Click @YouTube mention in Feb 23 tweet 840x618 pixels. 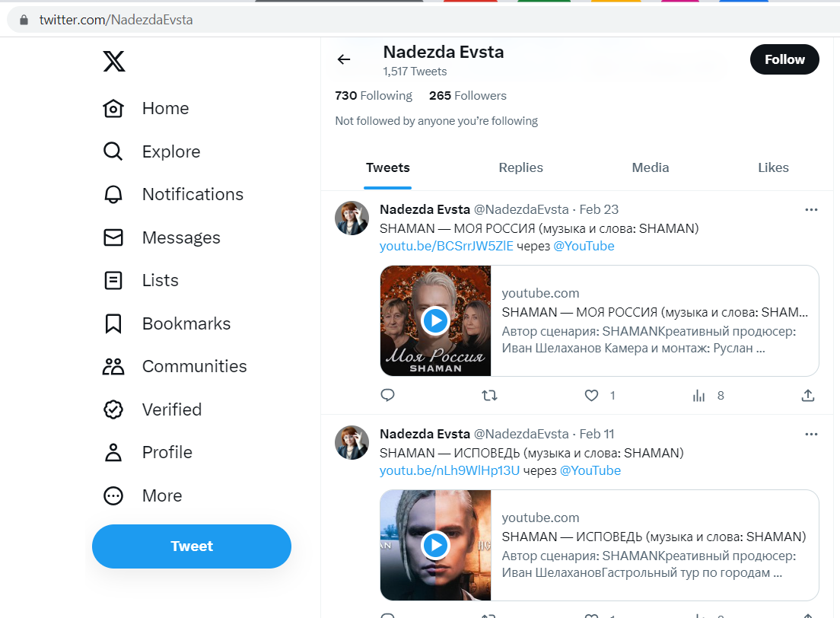click(584, 246)
